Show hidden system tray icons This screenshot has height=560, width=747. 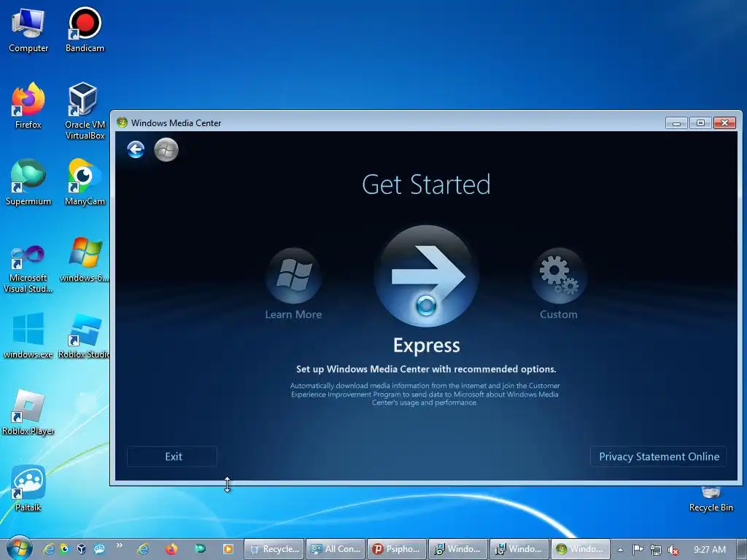[x=620, y=550]
